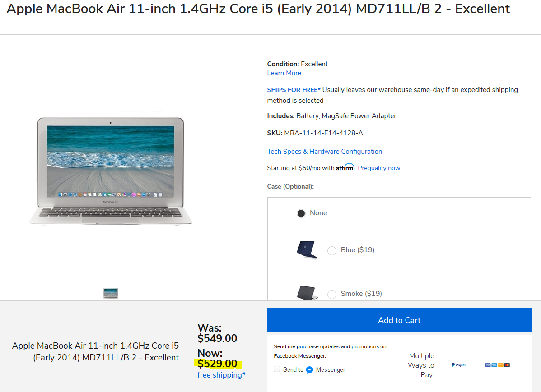Click the American Express card icon

pyautogui.click(x=494, y=365)
